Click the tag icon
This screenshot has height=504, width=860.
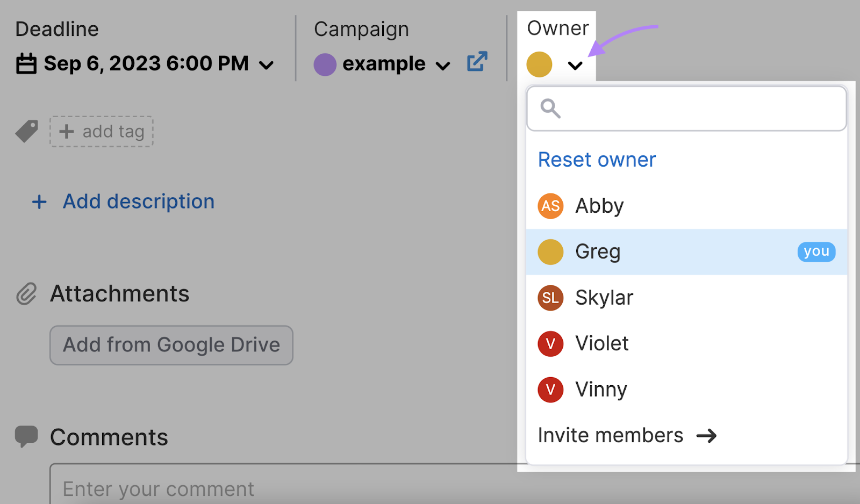pos(26,131)
